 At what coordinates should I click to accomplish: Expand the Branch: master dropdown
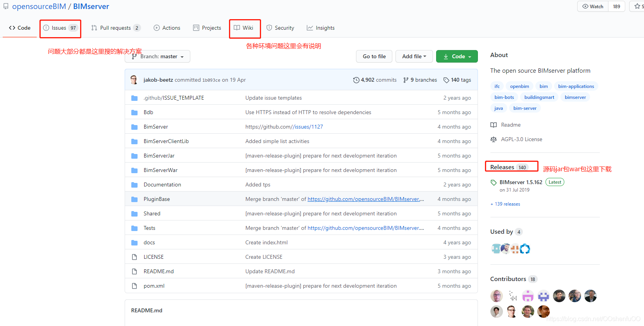point(157,56)
